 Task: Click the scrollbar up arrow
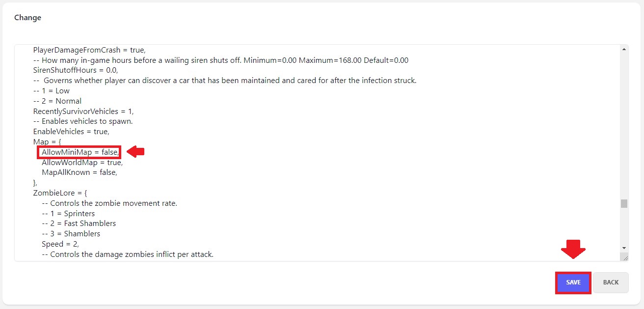(624, 49)
